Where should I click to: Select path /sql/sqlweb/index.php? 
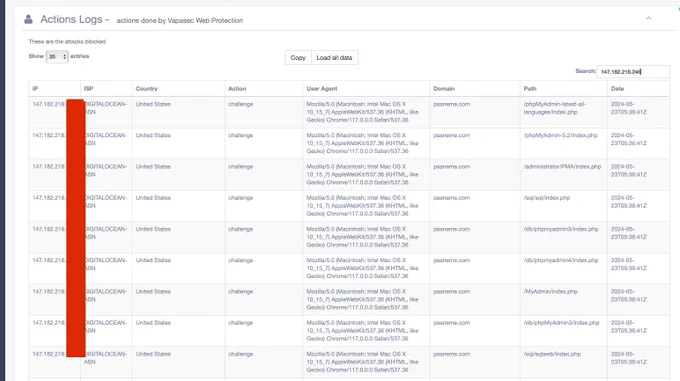pyautogui.click(x=552, y=354)
